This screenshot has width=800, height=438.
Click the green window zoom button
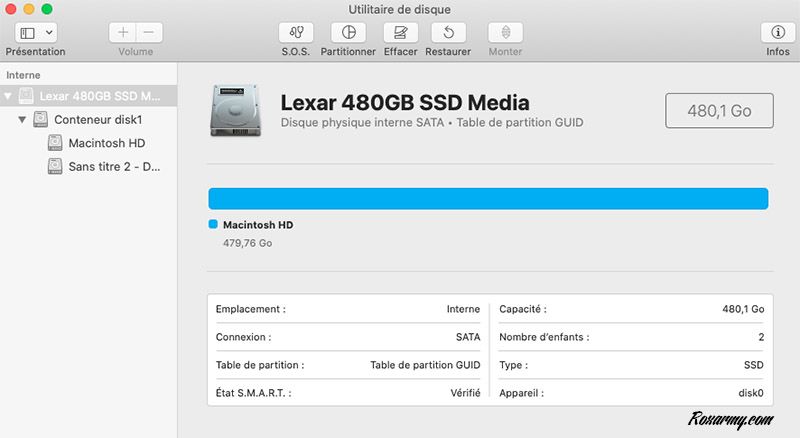(49, 9)
